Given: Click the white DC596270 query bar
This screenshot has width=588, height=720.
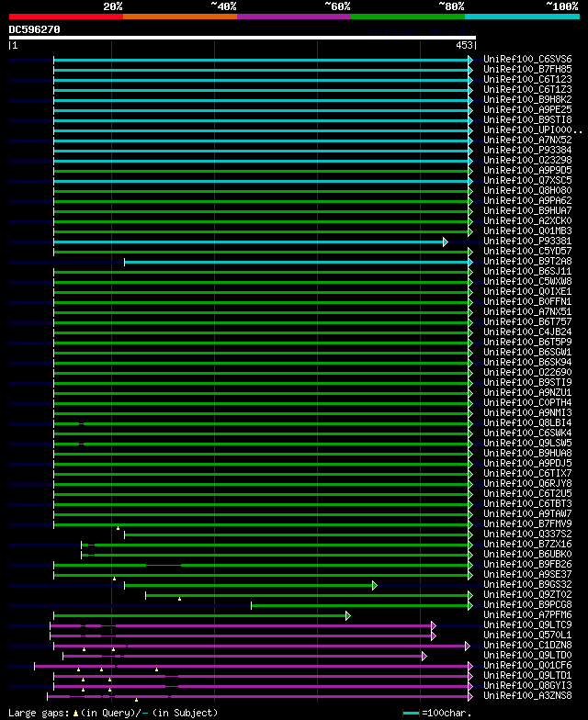Looking at the screenshot, I should tap(243, 38).
